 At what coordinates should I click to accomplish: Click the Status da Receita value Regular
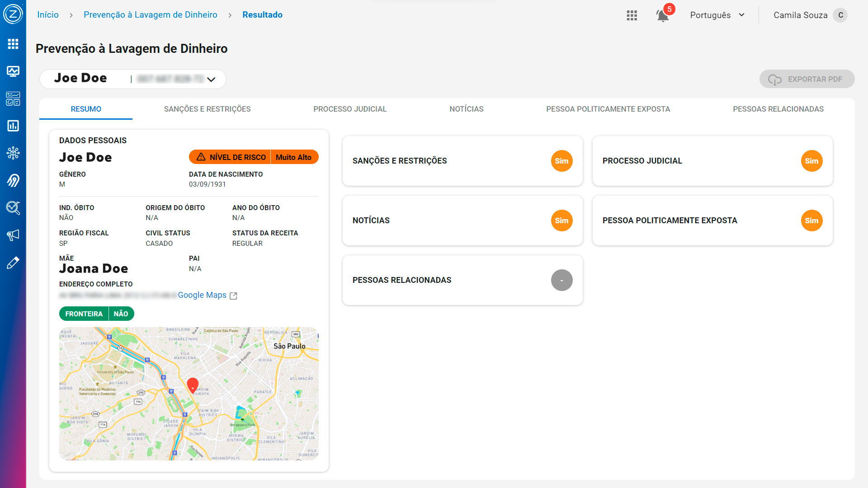coord(247,244)
